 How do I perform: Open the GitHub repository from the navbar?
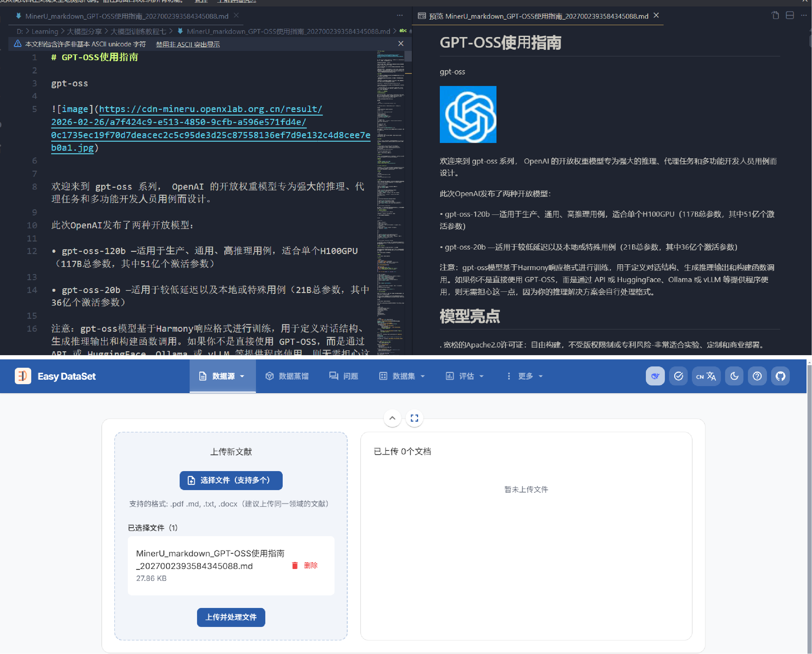click(780, 376)
